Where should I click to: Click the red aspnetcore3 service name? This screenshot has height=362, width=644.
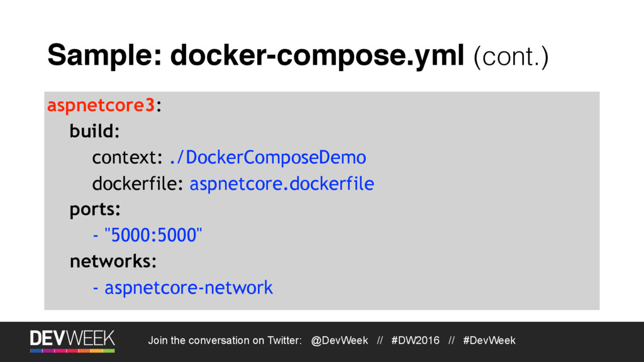pos(101,105)
